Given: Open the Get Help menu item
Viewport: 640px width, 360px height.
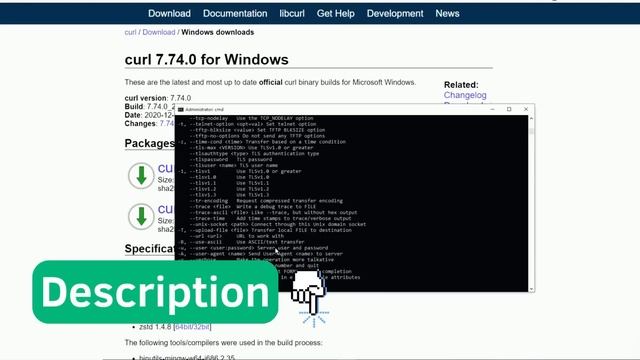Looking at the screenshot, I should tap(336, 13).
